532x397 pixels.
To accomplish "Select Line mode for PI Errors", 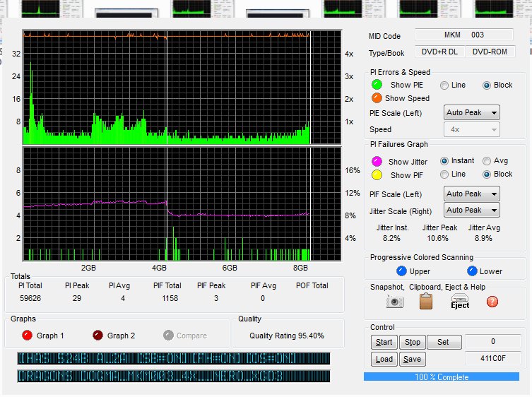I will pos(444,85).
